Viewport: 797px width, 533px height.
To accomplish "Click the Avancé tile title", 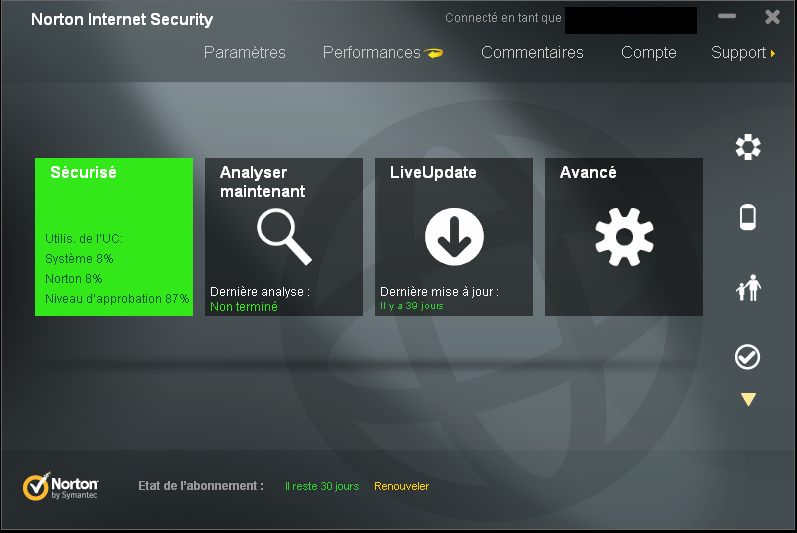I will (588, 172).
